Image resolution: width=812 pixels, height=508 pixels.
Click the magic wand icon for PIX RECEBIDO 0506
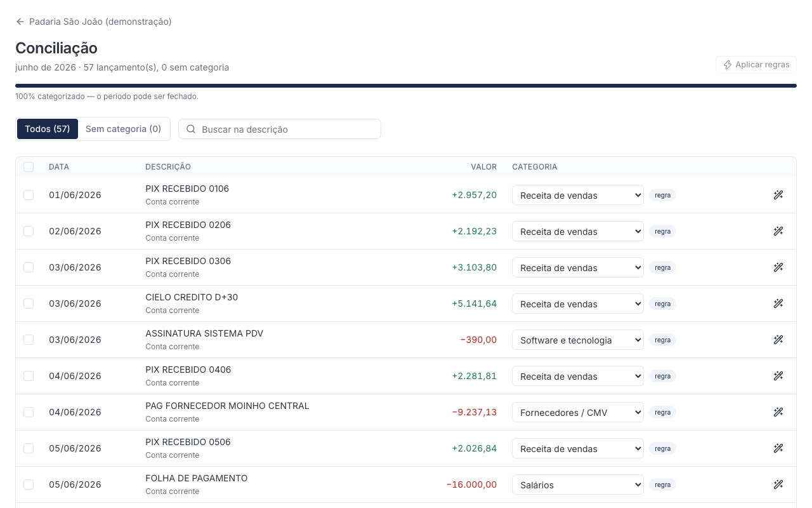tap(778, 448)
